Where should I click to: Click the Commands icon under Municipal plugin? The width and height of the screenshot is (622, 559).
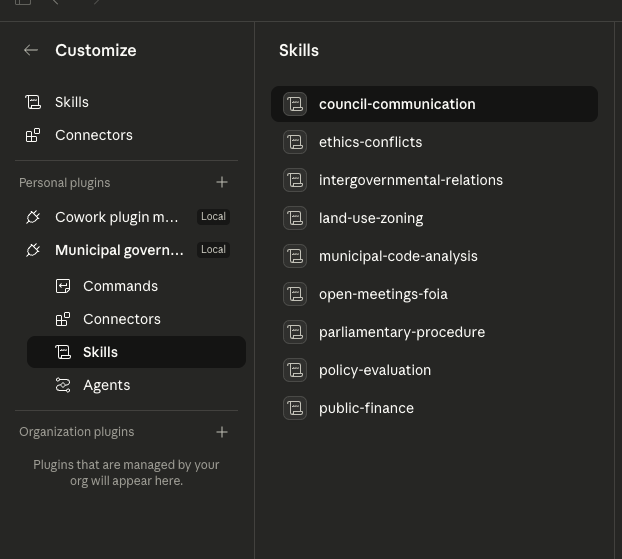(63, 286)
